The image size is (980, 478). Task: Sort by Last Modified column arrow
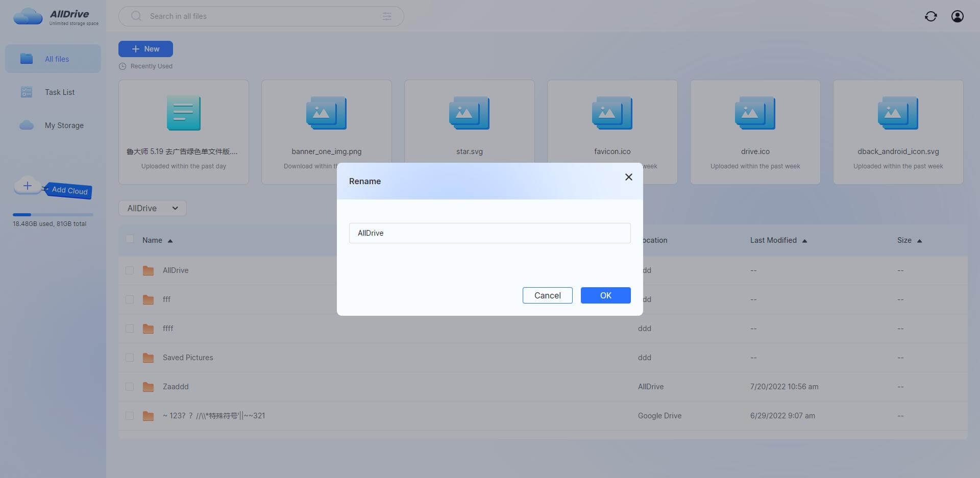pos(805,241)
